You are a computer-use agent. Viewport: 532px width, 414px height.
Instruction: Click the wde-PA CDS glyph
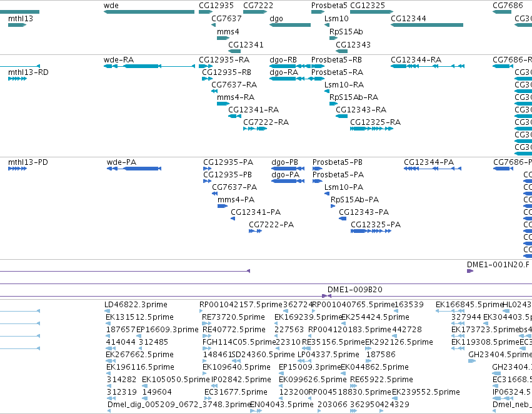click(x=134, y=169)
